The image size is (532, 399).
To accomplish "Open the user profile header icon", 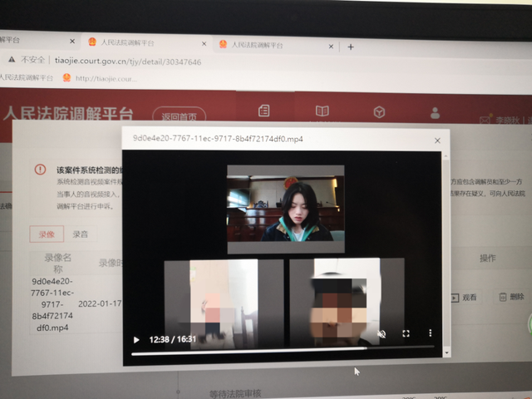I will coord(435,113).
